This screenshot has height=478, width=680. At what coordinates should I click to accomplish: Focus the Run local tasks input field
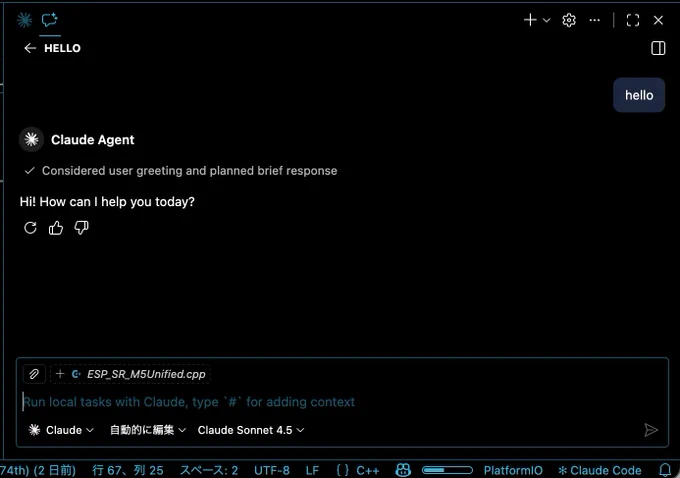[x=343, y=402]
